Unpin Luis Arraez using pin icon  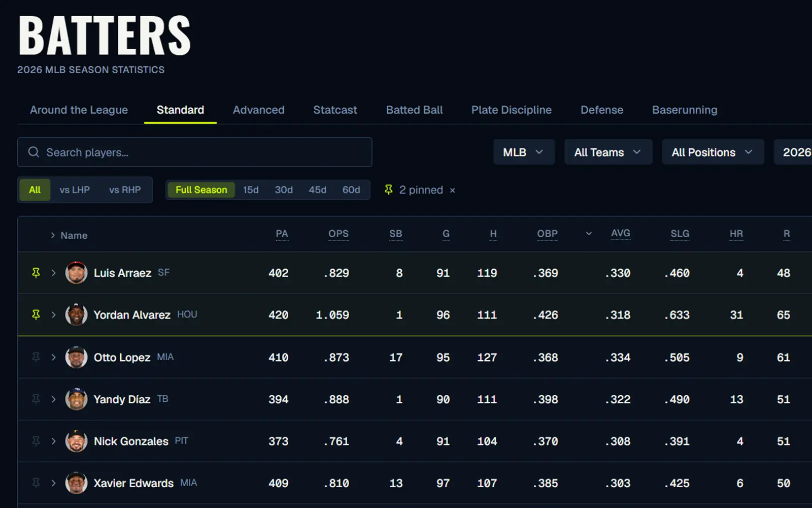click(36, 273)
